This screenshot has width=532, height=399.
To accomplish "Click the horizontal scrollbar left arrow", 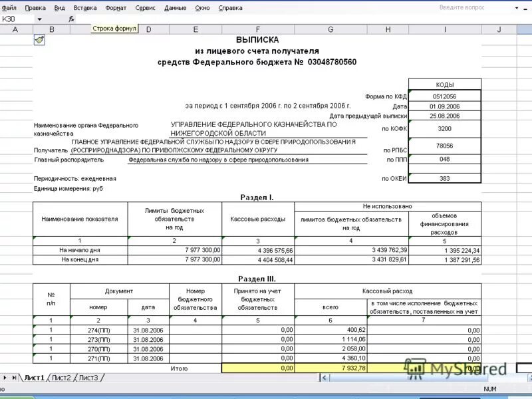I will pos(324,378).
